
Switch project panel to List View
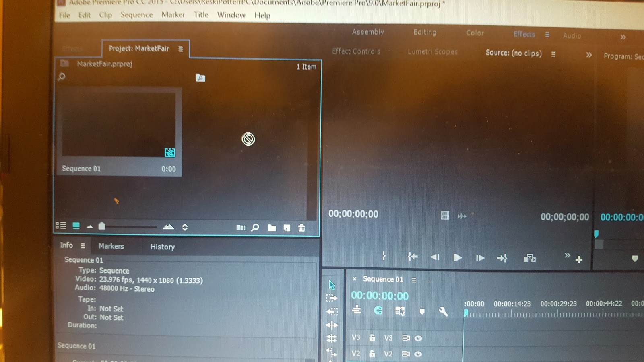coord(61,226)
